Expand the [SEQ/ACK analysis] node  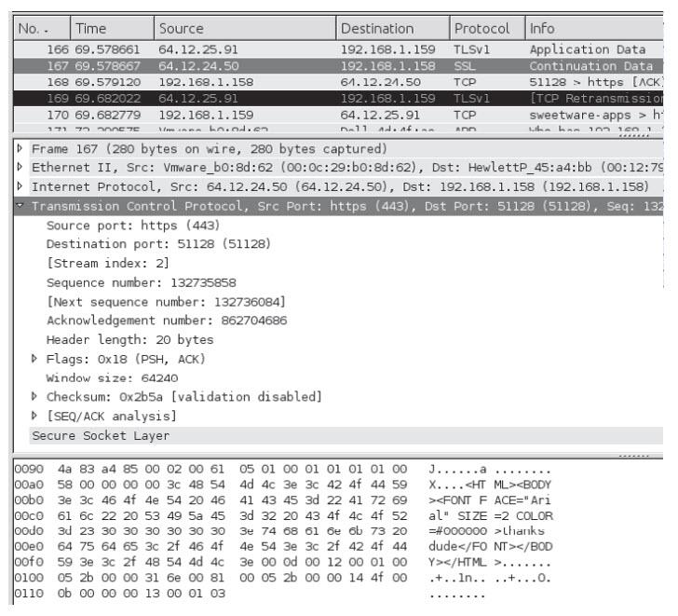point(34,416)
